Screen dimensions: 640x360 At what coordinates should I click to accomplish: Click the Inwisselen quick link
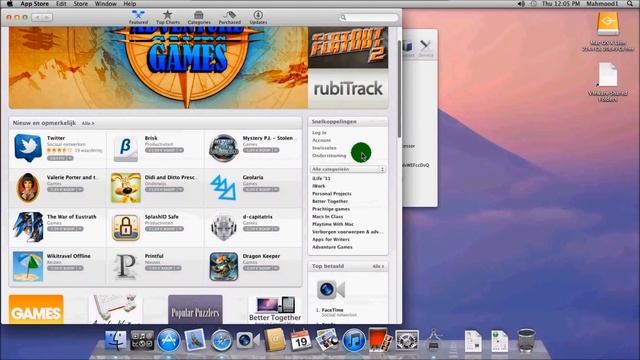(324, 148)
